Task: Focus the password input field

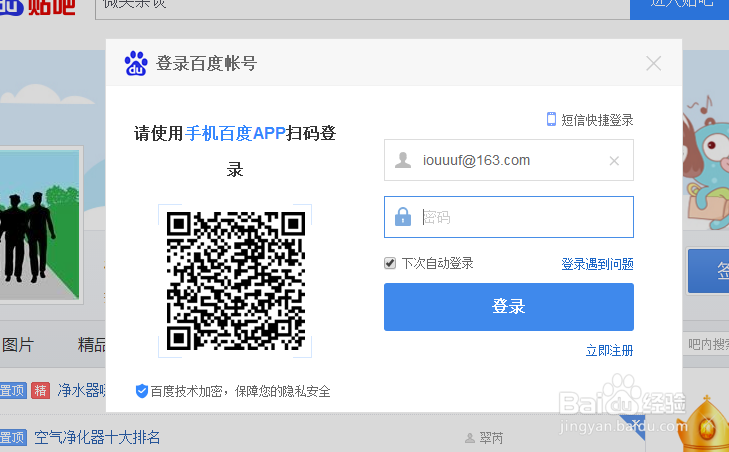Action: [509, 217]
